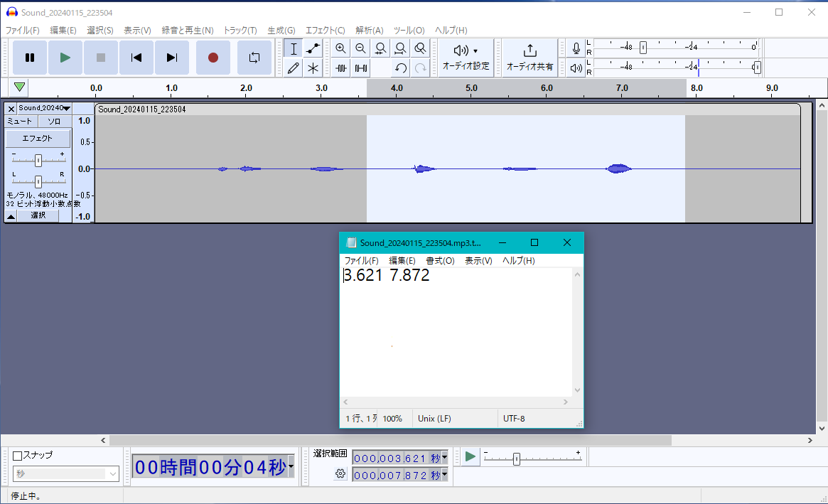Screen dimensions: 828x504
Task: Click the エフェクト button in the track panel
Action: pos(38,139)
